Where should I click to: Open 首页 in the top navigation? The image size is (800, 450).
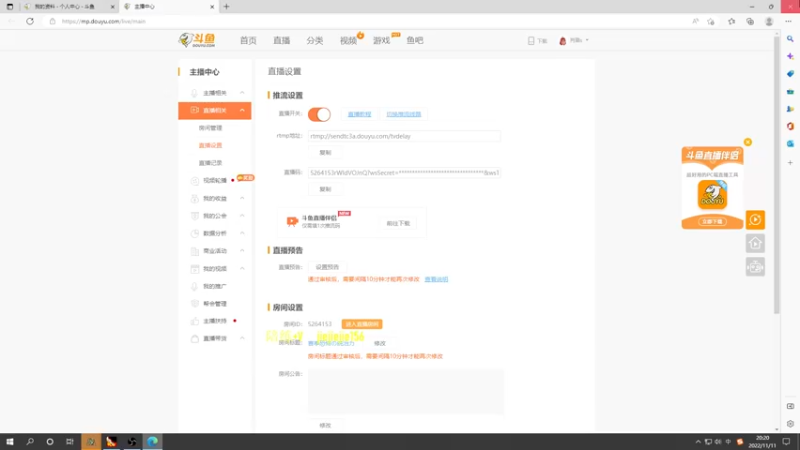[248, 40]
